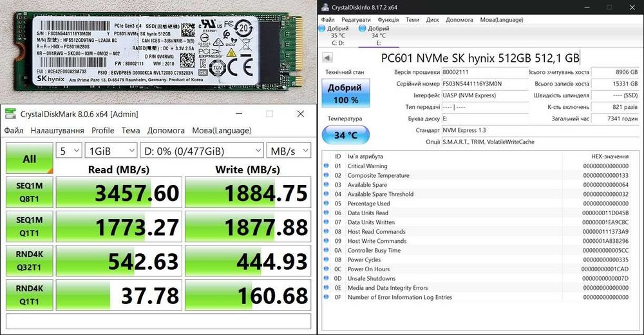The width and height of the screenshot is (644, 335).
Task: Open the test count dropdown showing 5
Action: tap(69, 151)
